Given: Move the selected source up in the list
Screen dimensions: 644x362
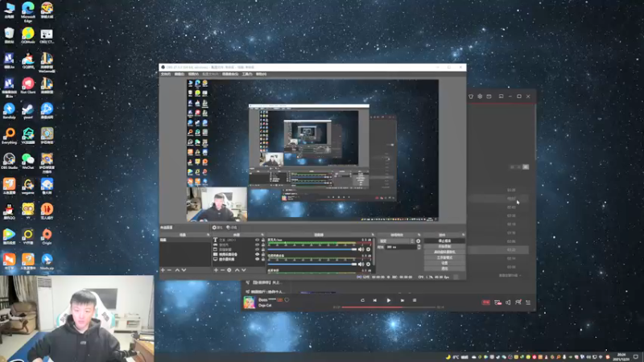Looking at the screenshot, I should pos(237,270).
